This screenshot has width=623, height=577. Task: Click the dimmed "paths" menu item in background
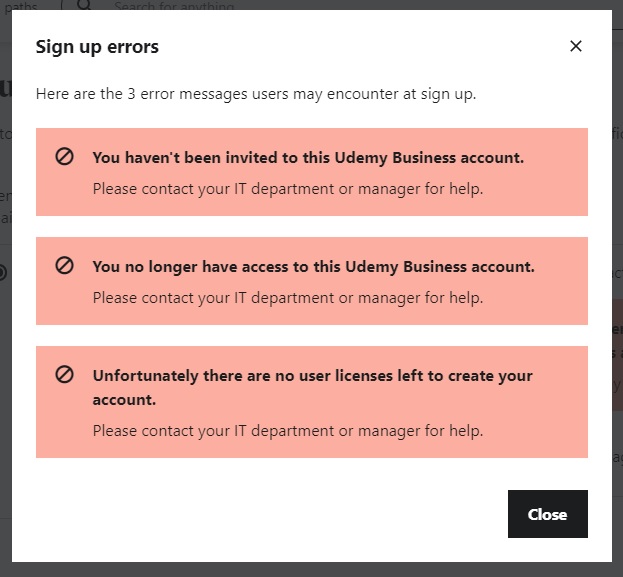point(21,6)
